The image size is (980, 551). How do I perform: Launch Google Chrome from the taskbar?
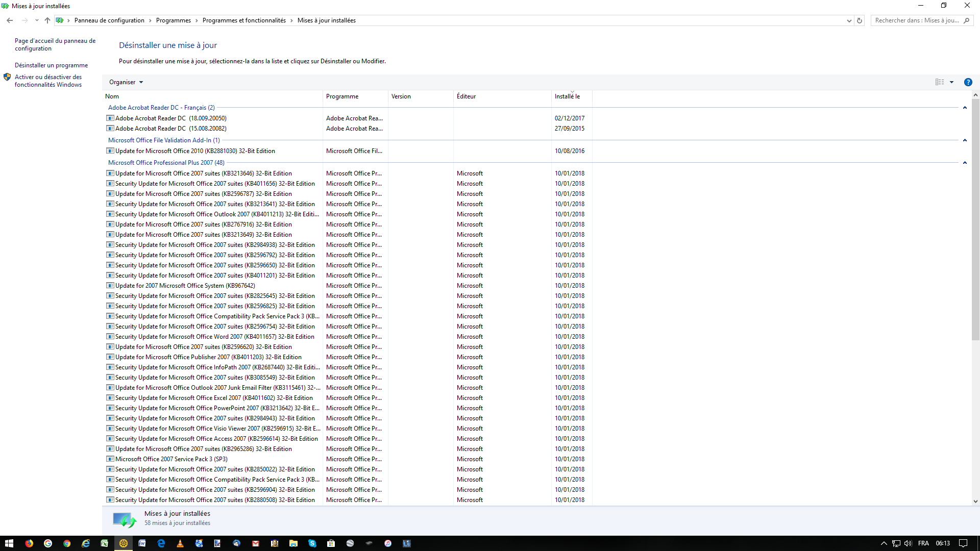click(67, 543)
